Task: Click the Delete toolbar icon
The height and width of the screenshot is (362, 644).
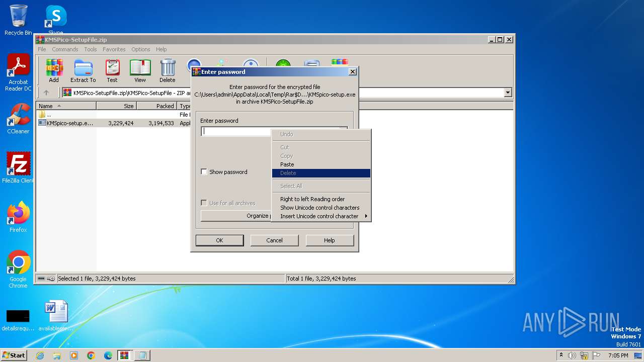Action: coord(168,71)
